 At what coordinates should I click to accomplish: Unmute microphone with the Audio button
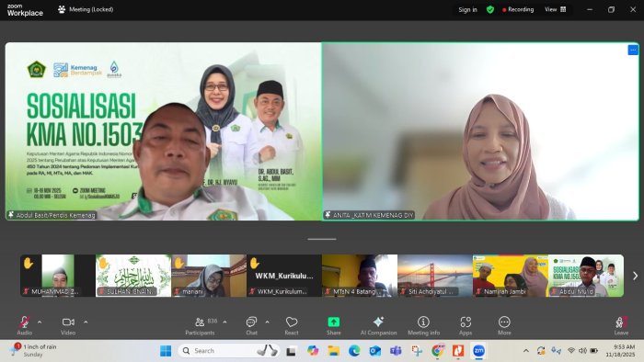click(x=24, y=325)
